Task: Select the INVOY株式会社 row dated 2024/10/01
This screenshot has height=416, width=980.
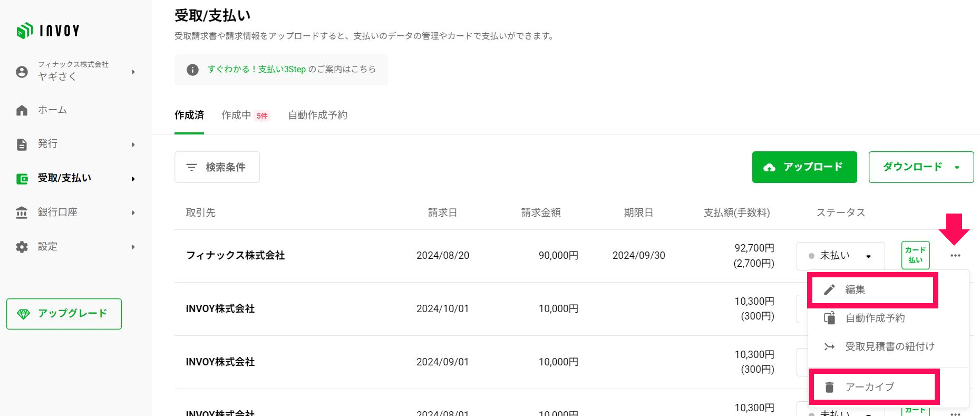Action: (x=220, y=309)
